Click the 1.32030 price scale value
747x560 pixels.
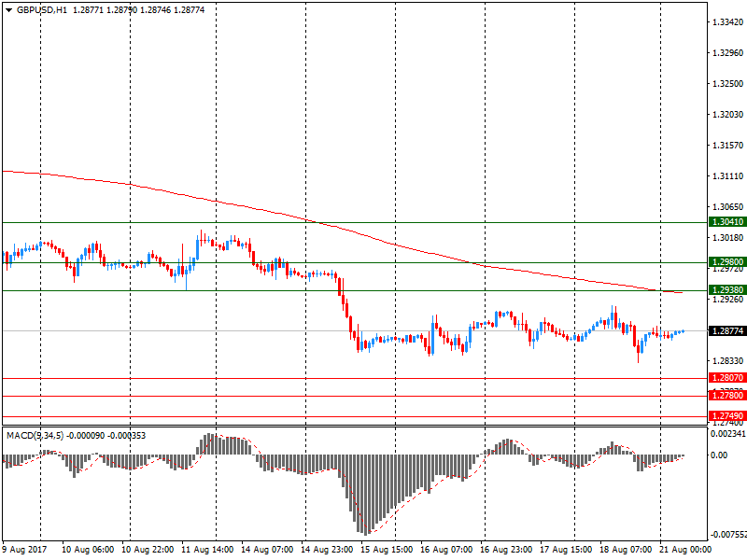tap(728, 114)
